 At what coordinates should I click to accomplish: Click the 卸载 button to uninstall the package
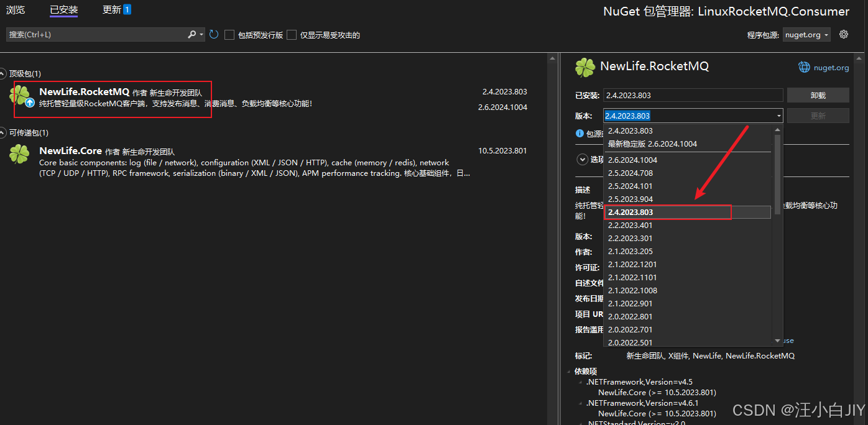pos(818,94)
